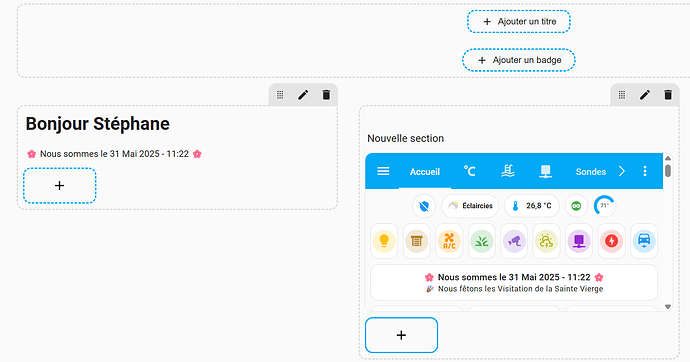Click the 71 percent gauge badge
The image size is (690, 362).
tap(605, 206)
